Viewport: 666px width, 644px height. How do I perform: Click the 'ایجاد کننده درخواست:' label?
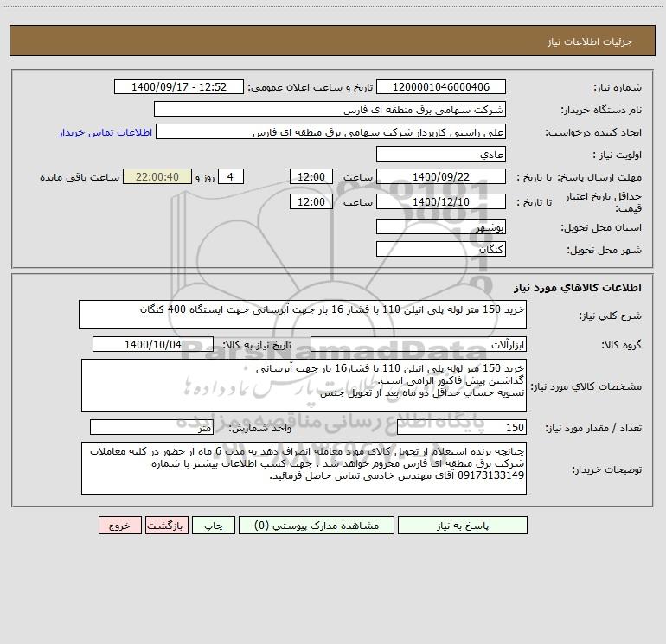593,133
